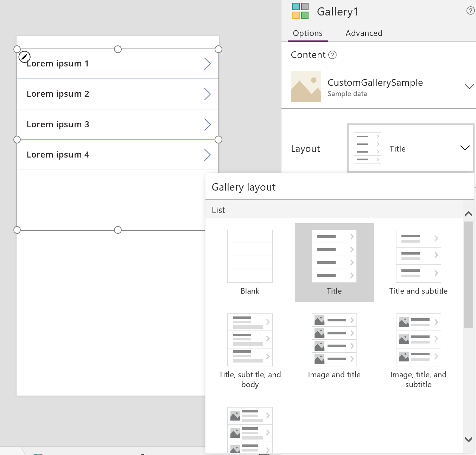The image size is (476, 455).
Task: Switch to the Options tab
Action: pos(307,33)
